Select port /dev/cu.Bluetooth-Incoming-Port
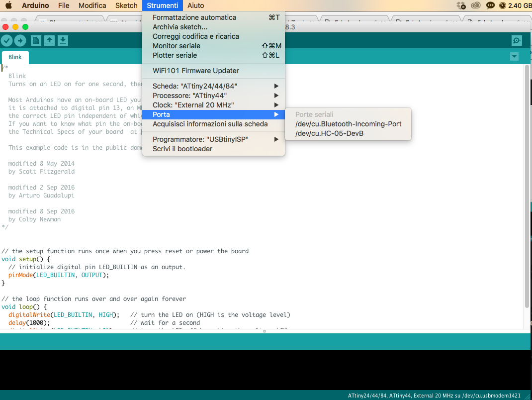This screenshot has width=532, height=400. [x=348, y=124]
